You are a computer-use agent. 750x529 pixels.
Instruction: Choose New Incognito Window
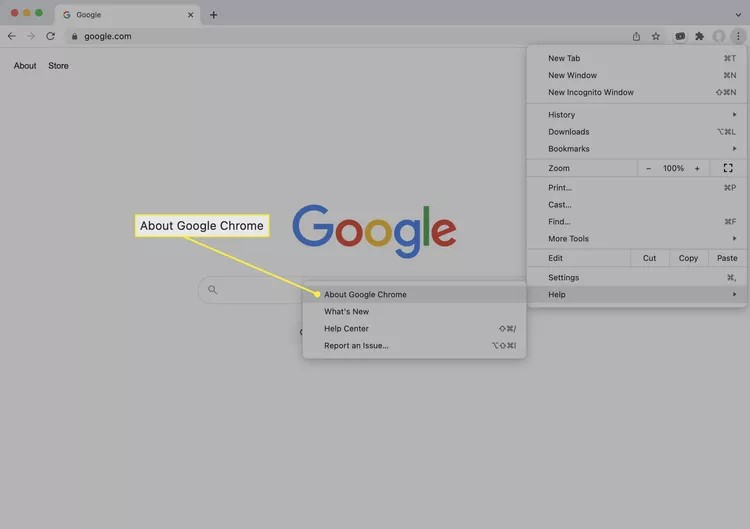point(636,92)
